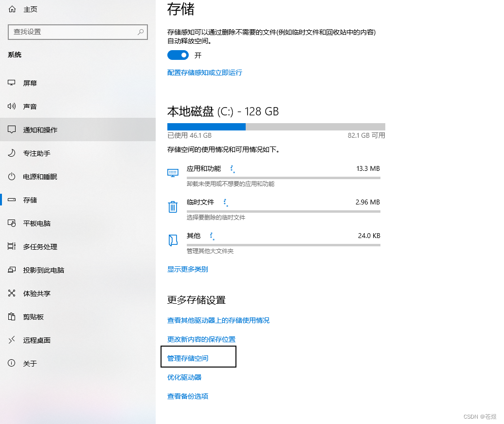Select 存储 label in sidebar
Image resolution: width=504 pixels, height=424 pixels.
(30, 200)
